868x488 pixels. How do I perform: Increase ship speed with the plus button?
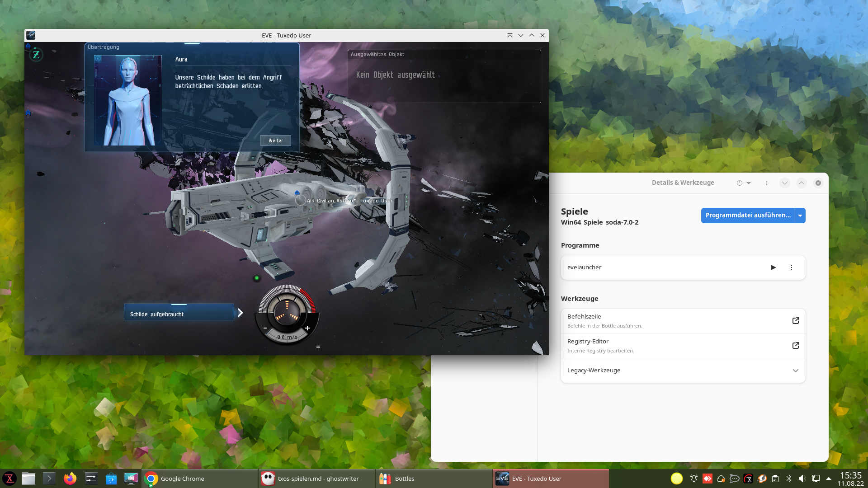[307, 328]
